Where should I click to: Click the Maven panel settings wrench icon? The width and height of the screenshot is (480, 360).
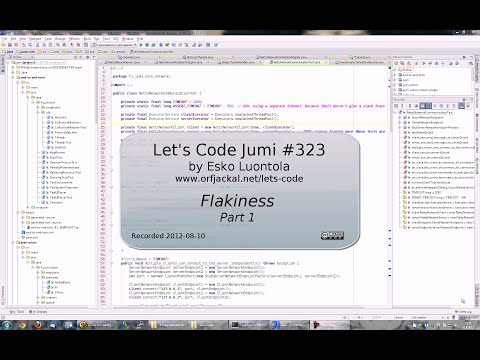click(x=471, y=63)
